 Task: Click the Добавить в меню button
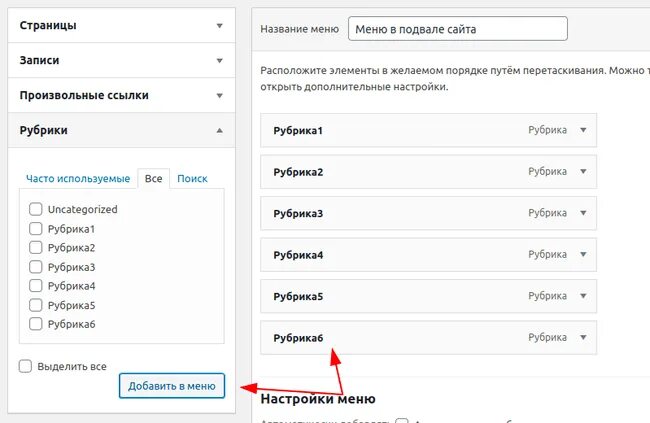tap(172, 386)
